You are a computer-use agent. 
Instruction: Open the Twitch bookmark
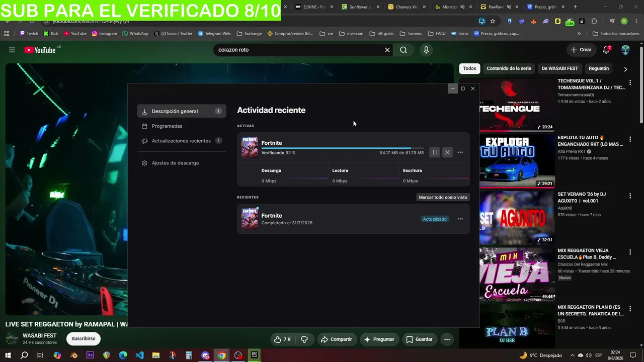(29, 34)
